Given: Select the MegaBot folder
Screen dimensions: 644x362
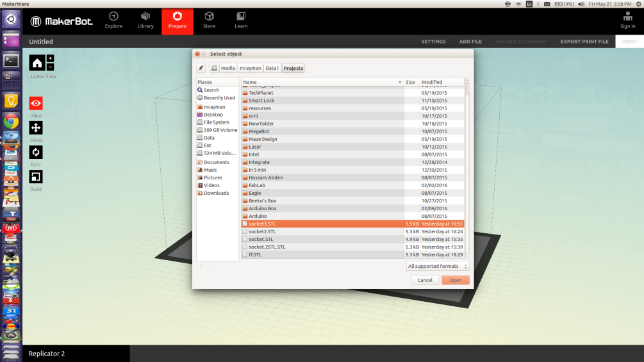Looking at the screenshot, I should [353, 131].
